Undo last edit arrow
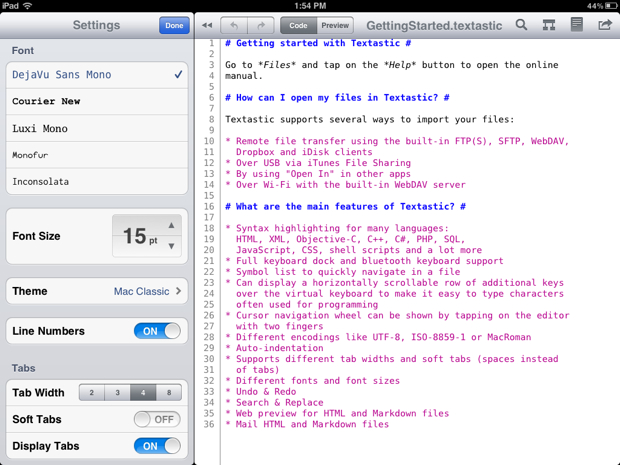 (234, 26)
